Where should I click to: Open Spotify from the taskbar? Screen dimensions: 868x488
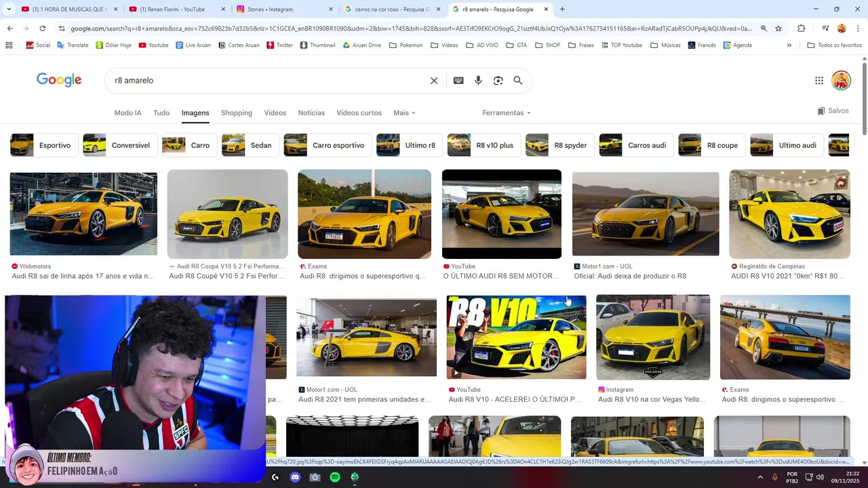point(335,477)
